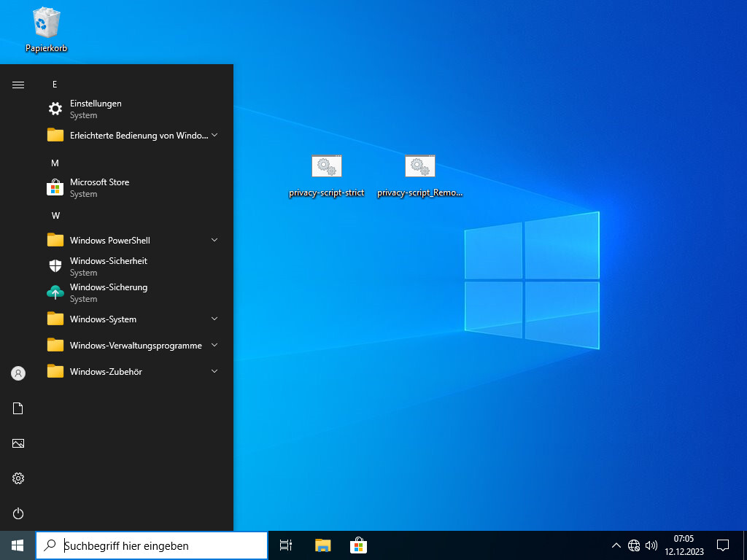Viewport: 747px width, 560px height.
Task: Launch Microsoft Store from app list
Action: 133,187
